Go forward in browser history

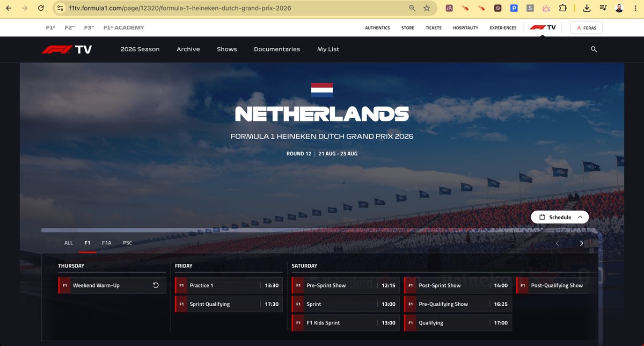[x=25, y=8]
